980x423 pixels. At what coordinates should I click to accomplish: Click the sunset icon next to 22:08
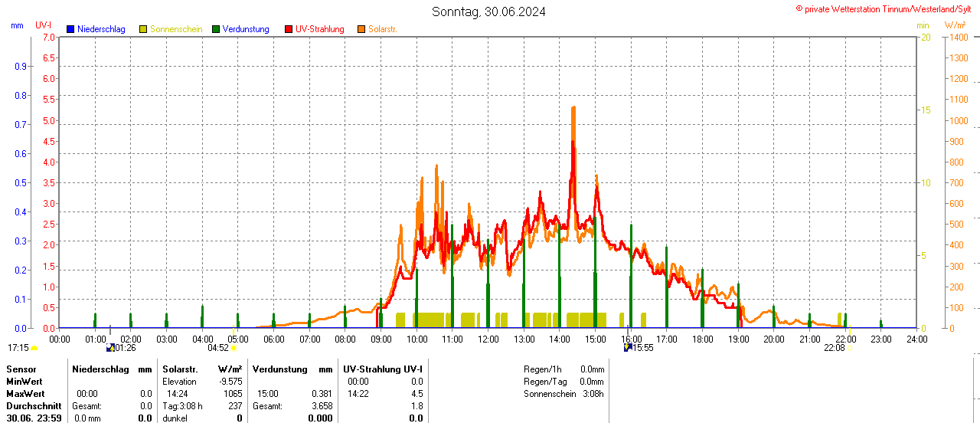pyautogui.click(x=850, y=348)
